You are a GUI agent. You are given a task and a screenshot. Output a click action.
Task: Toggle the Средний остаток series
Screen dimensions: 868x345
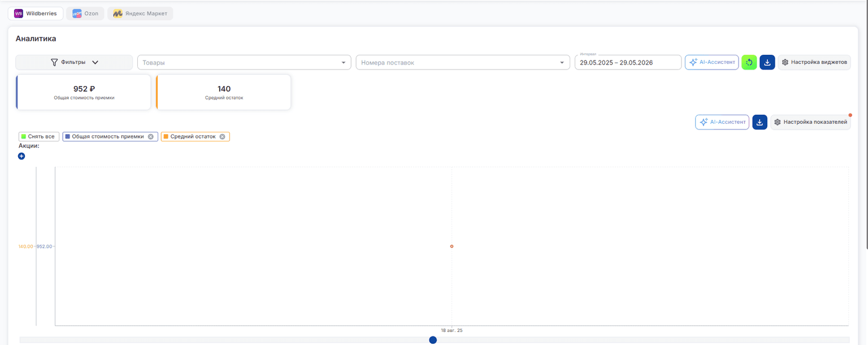coord(193,137)
